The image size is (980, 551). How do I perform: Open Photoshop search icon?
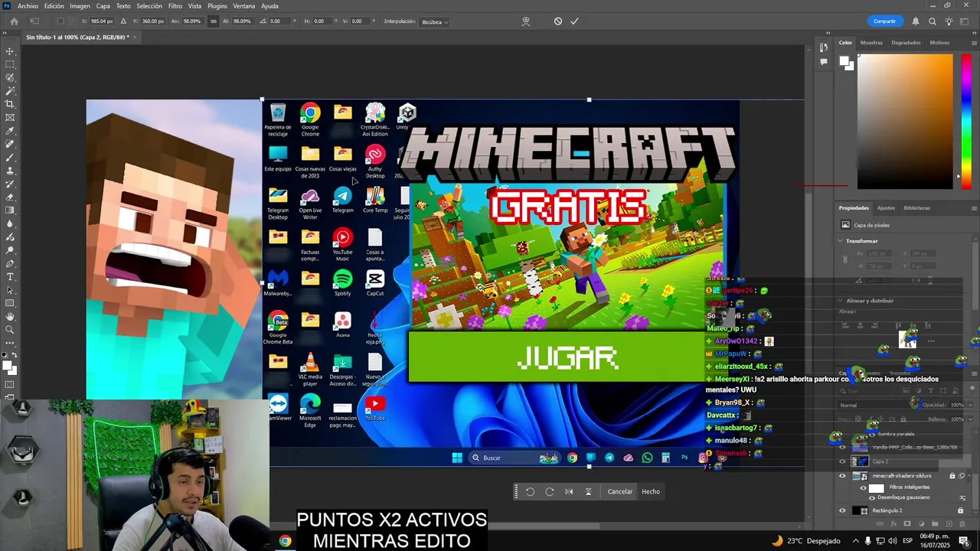point(933,21)
